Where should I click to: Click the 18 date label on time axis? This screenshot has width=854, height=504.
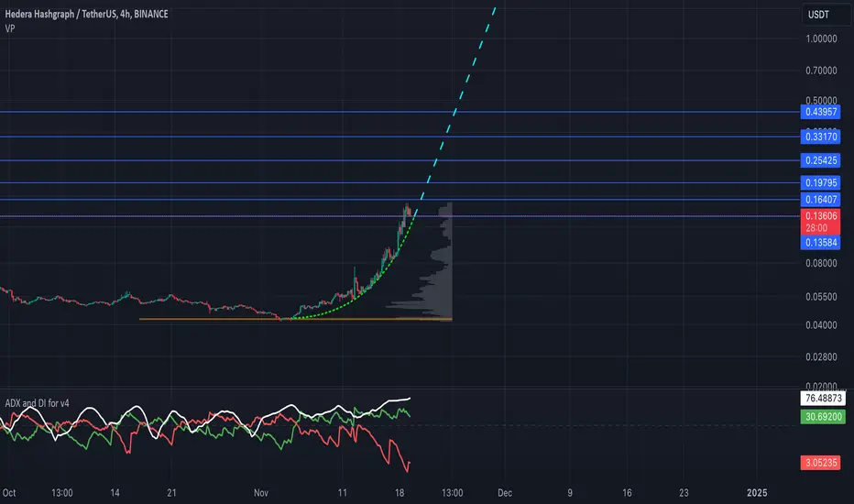[x=400, y=493]
